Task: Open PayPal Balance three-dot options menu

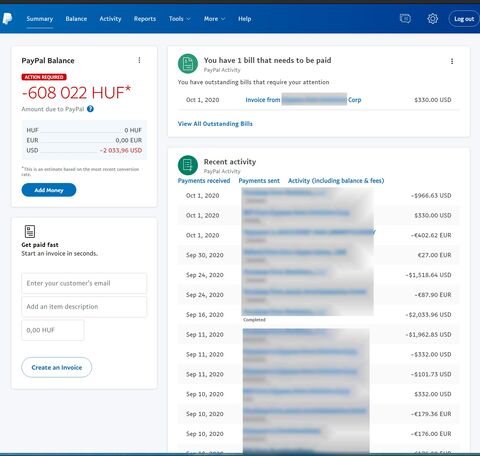Action: click(x=139, y=60)
